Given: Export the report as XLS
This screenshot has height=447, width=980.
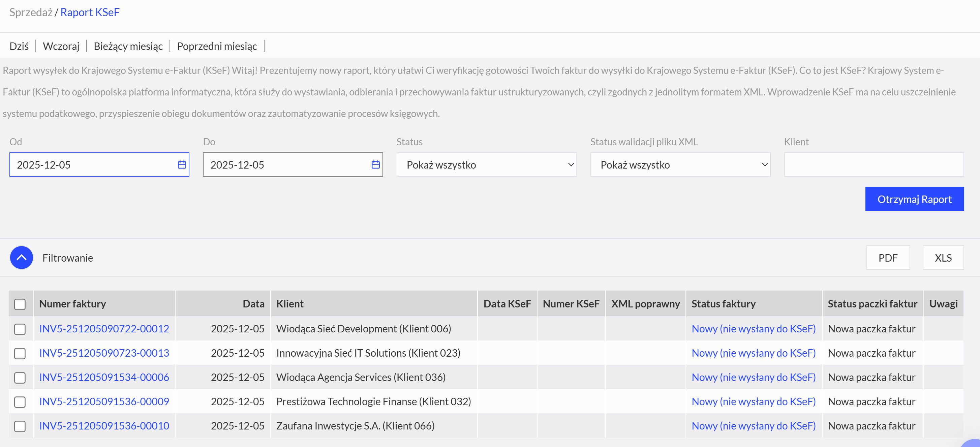Looking at the screenshot, I should (x=943, y=258).
